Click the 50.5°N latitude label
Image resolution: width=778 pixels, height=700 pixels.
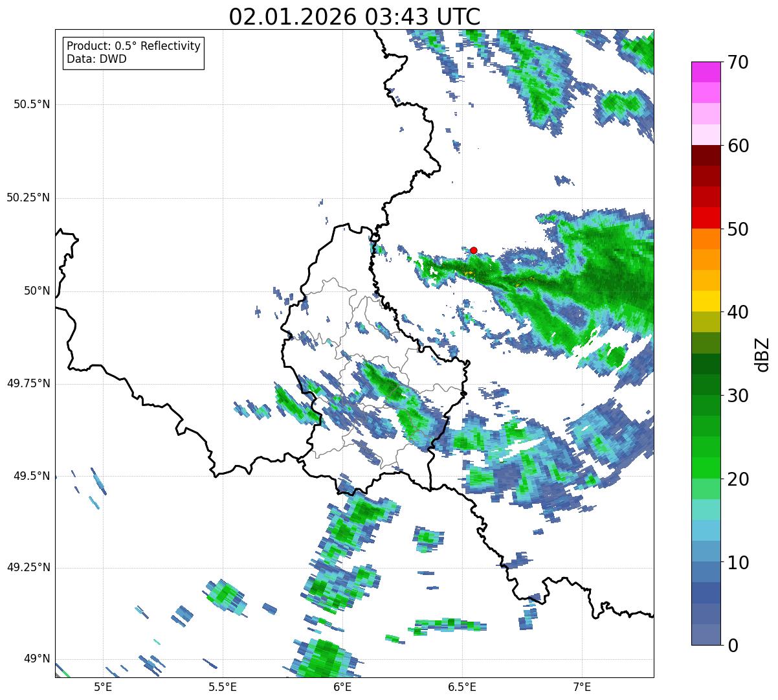32,104
